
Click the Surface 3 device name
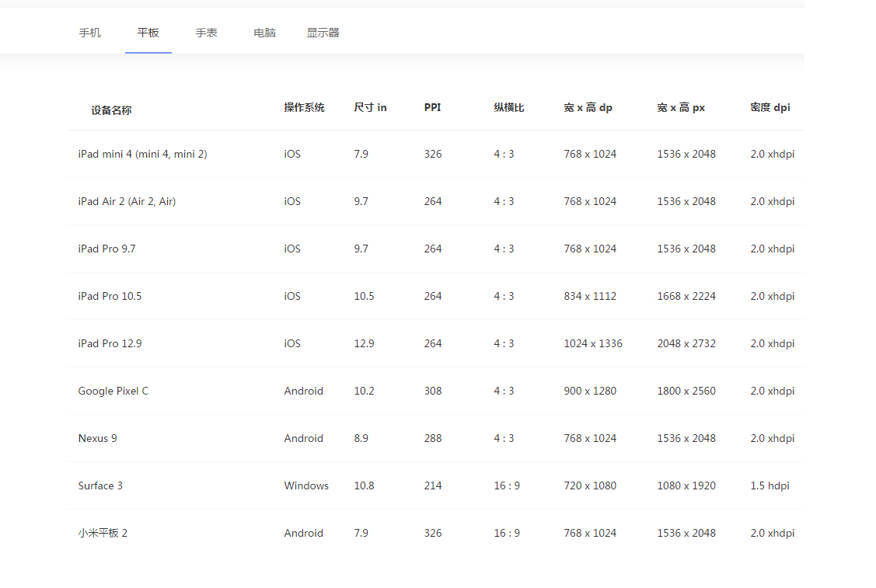[x=100, y=485]
